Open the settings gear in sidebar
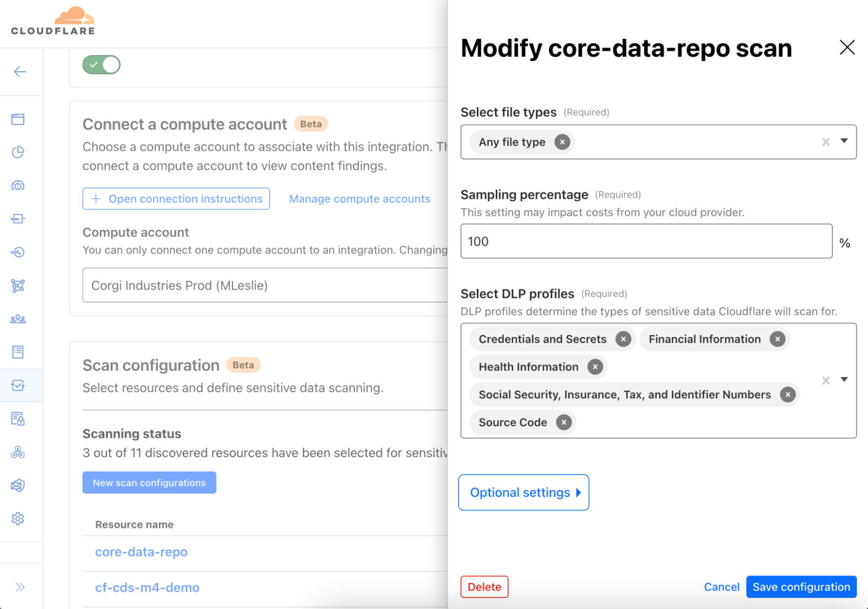The width and height of the screenshot is (868, 609). point(18,519)
